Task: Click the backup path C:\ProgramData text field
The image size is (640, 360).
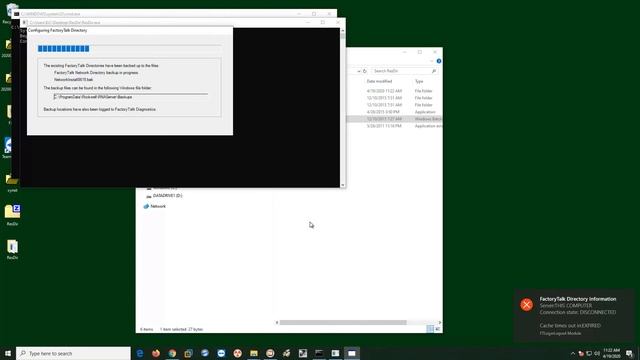Action: pyautogui.click(x=131, y=97)
